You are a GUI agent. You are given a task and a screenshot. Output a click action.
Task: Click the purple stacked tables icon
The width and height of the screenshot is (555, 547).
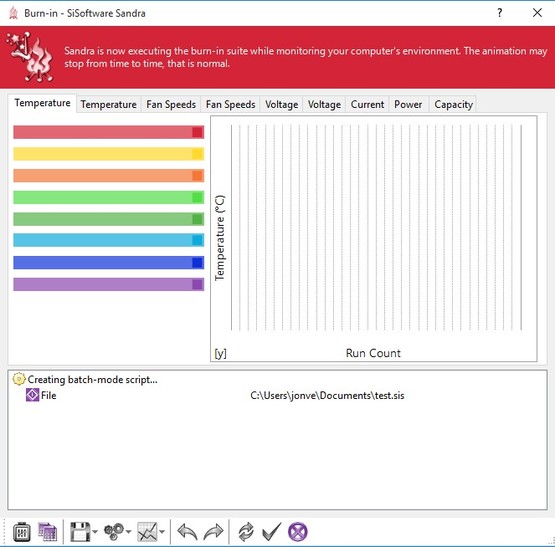pyautogui.click(x=47, y=532)
